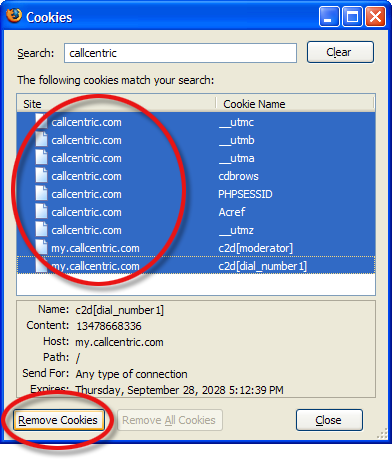The width and height of the screenshot is (392, 460).
Task: Click the Firefox icon in title bar
Action: click(14, 15)
